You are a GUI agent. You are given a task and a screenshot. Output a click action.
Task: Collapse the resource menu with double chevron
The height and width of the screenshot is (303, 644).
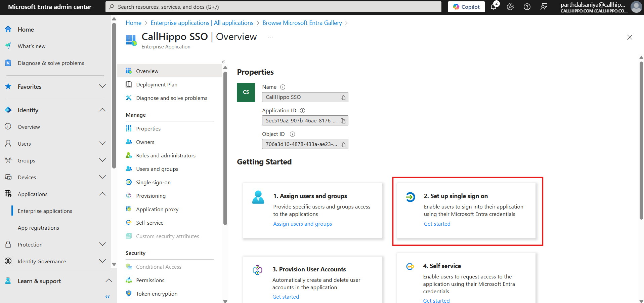coord(223,62)
